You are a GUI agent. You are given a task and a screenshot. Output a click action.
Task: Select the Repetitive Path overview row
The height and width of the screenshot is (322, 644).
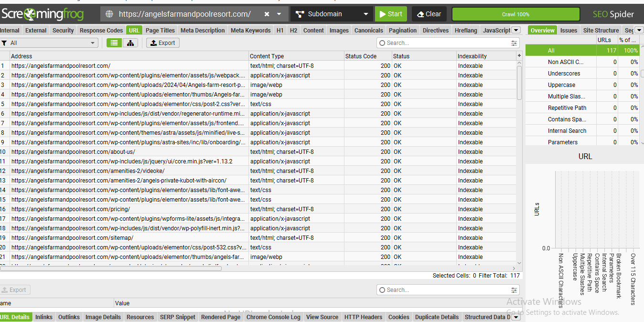[x=582, y=108]
